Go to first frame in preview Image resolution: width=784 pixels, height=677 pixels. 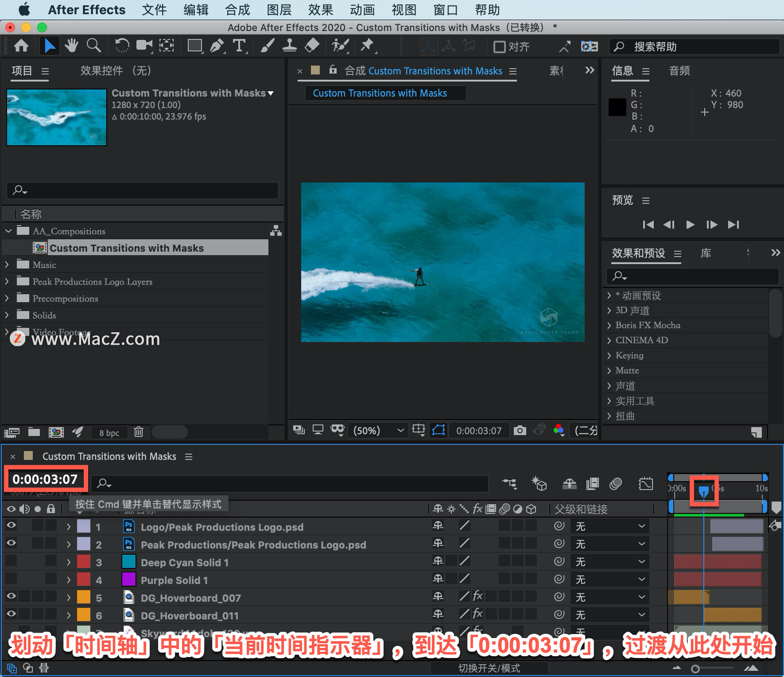[x=648, y=224]
